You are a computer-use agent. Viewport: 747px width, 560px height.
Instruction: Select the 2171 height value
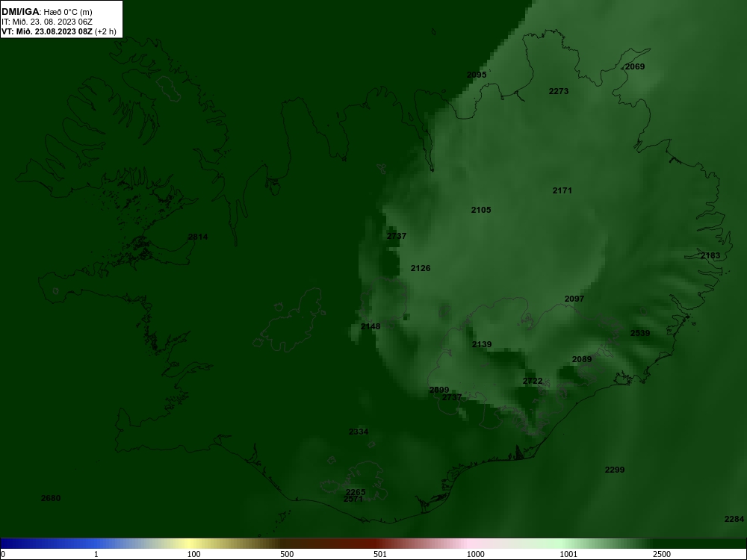point(562,190)
